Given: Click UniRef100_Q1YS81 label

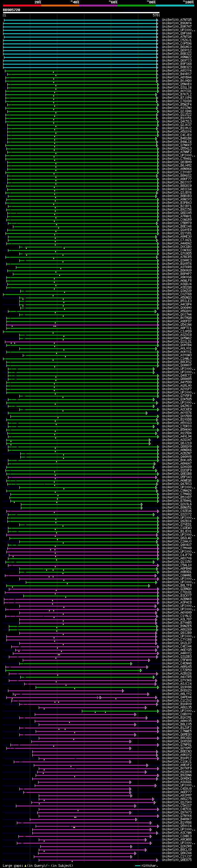Looking at the screenshot, I should click(177, 233).
